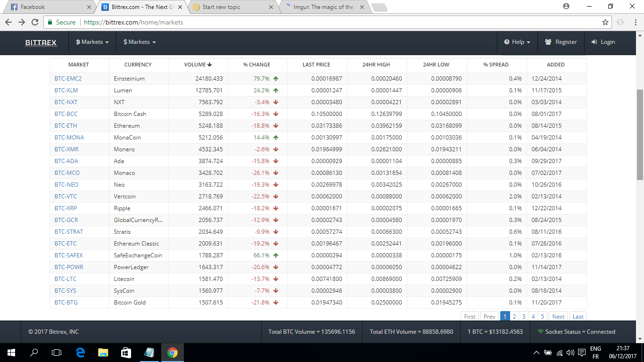Open the BTC-MONA market link

[69, 138]
